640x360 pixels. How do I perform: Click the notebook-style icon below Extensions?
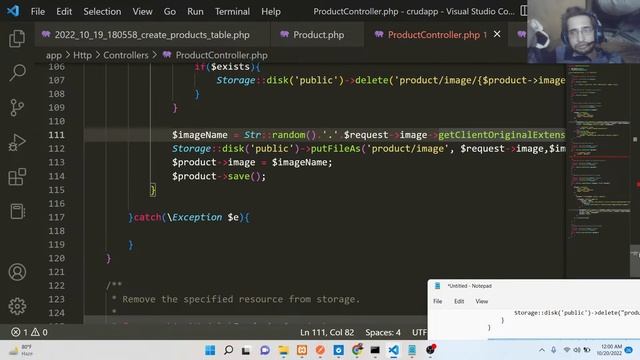(x=17, y=211)
